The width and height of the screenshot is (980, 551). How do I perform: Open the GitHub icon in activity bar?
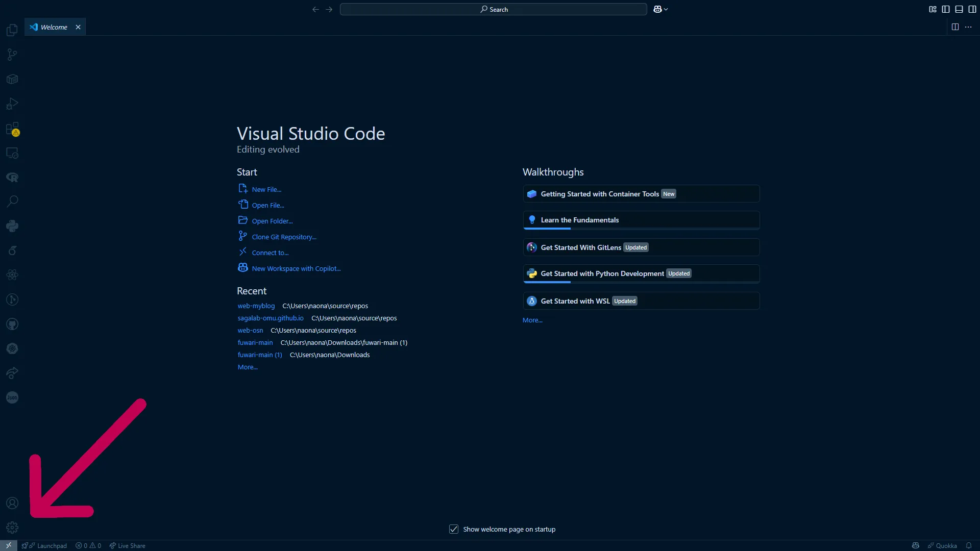pos(12,324)
